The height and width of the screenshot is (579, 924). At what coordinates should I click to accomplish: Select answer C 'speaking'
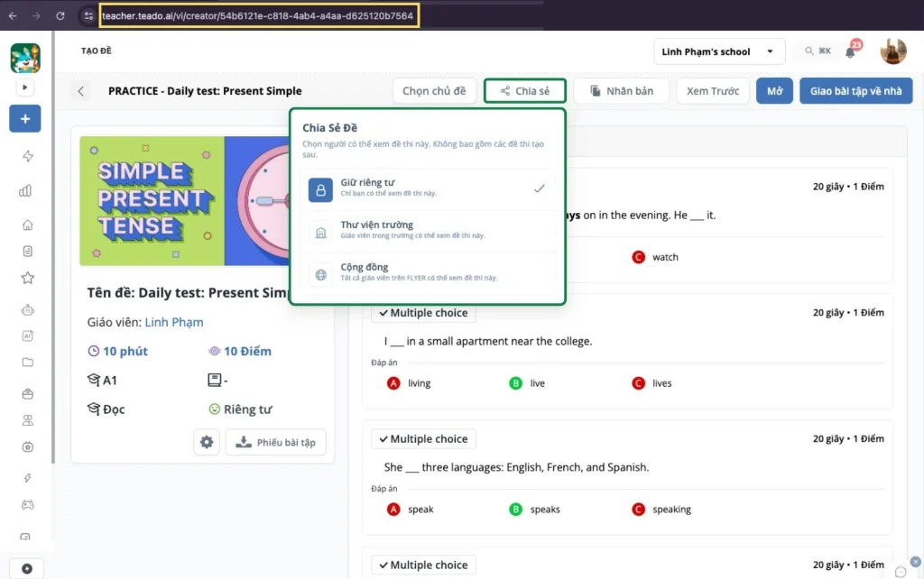[661, 509]
